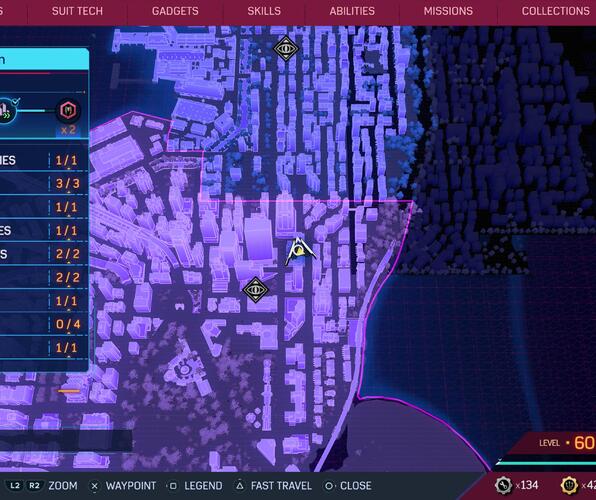This screenshot has width=596, height=500.
Task: Go to the Abilities tab
Action: 352,11
